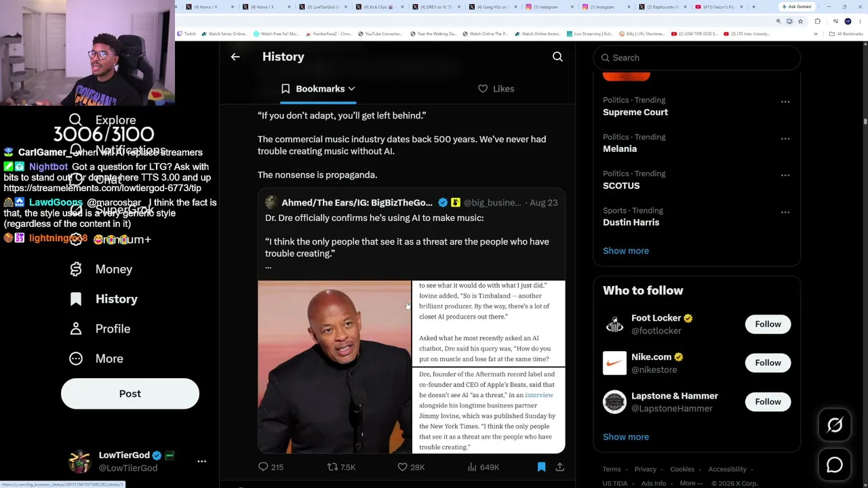Screen dimensions: 868x488
Task: Click the Foot Locker profile avatar
Action: [614, 324]
